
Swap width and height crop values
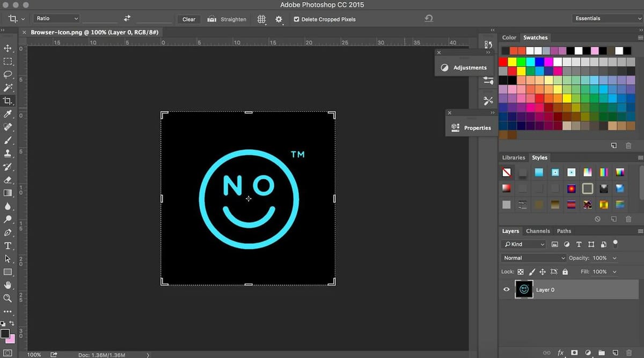tap(127, 18)
